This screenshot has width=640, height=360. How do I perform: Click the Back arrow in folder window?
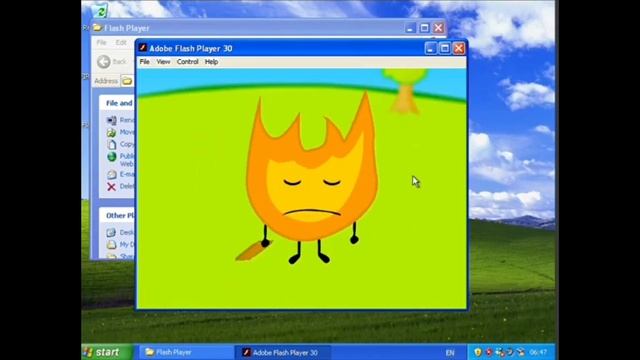(x=104, y=62)
